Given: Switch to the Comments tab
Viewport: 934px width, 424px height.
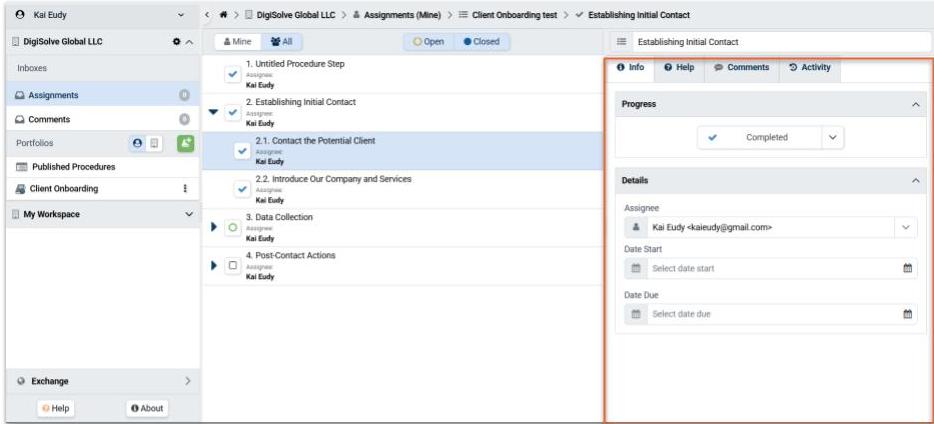Looking at the screenshot, I should point(741,67).
